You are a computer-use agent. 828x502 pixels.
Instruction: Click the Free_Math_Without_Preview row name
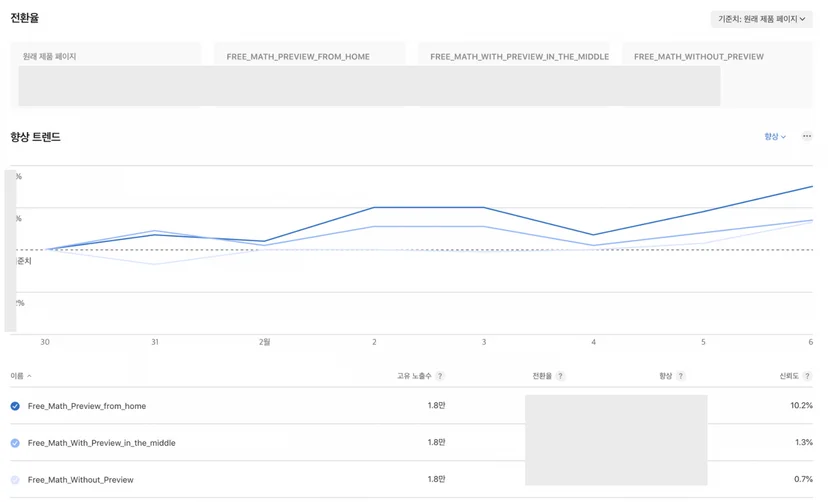pos(80,480)
